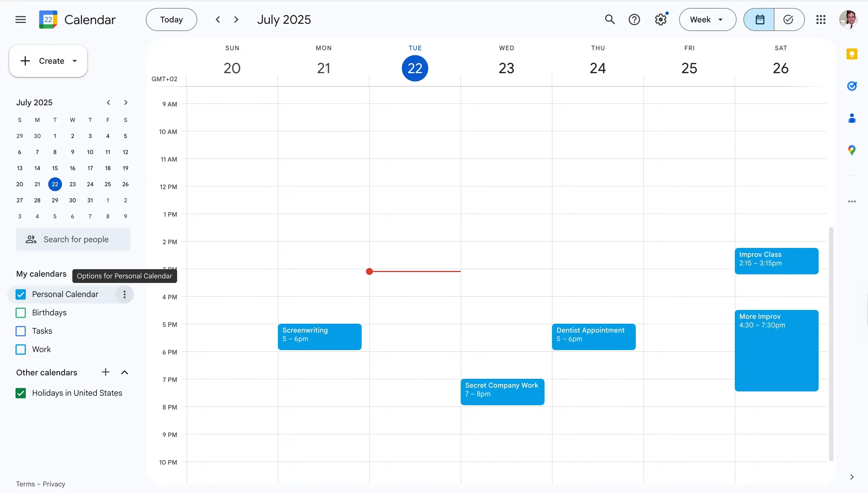Open the Google apps grid
Viewport: 868px width, 493px height.
(821, 19)
